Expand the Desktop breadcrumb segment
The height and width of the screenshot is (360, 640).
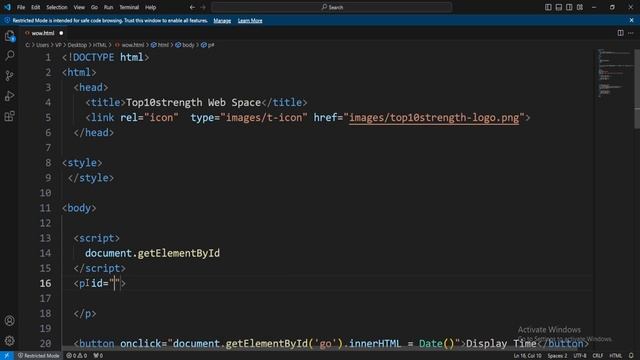tap(77, 45)
